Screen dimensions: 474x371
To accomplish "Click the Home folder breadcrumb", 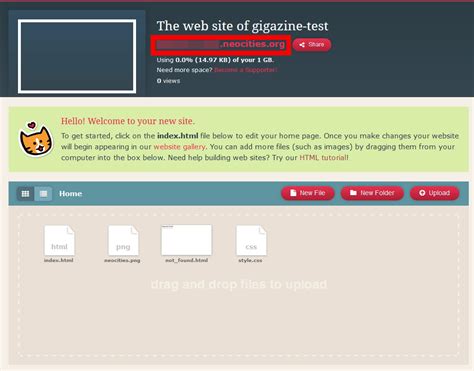I will coord(70,194).
